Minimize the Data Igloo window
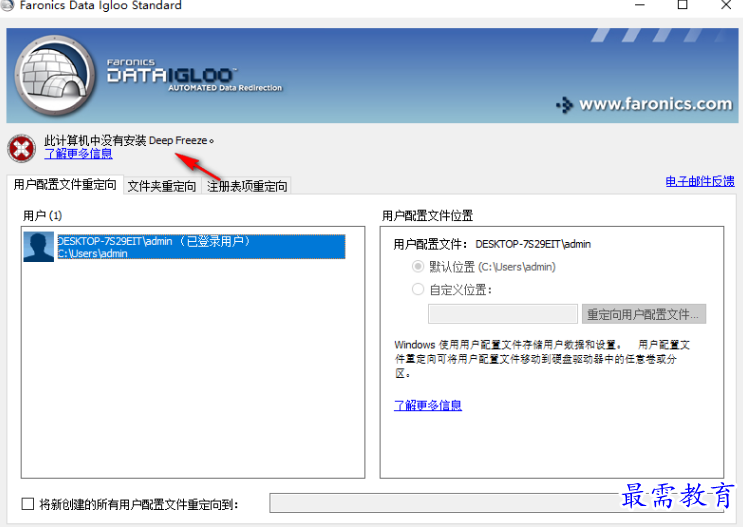The width and height of the screenshot is (743, 527). click(640, 5)
